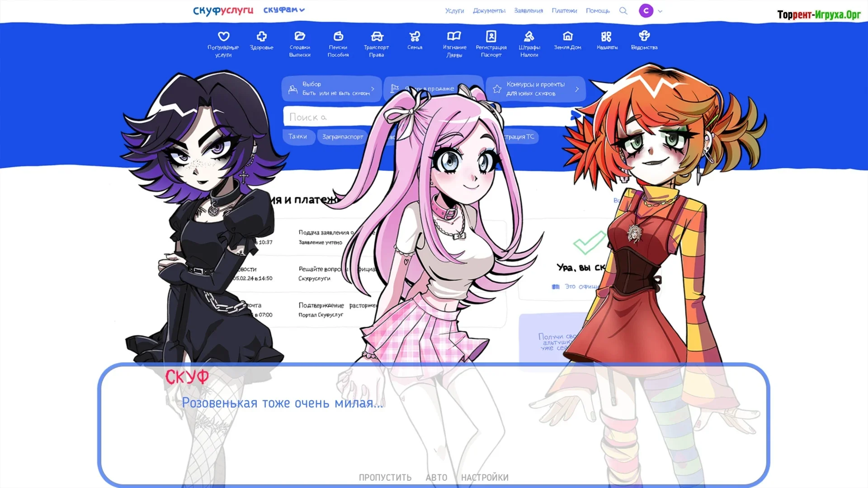Click the ПРОПУСТИТЬ skip button
868x488 pixels.
pyautogui.click(x=385, y=478)
